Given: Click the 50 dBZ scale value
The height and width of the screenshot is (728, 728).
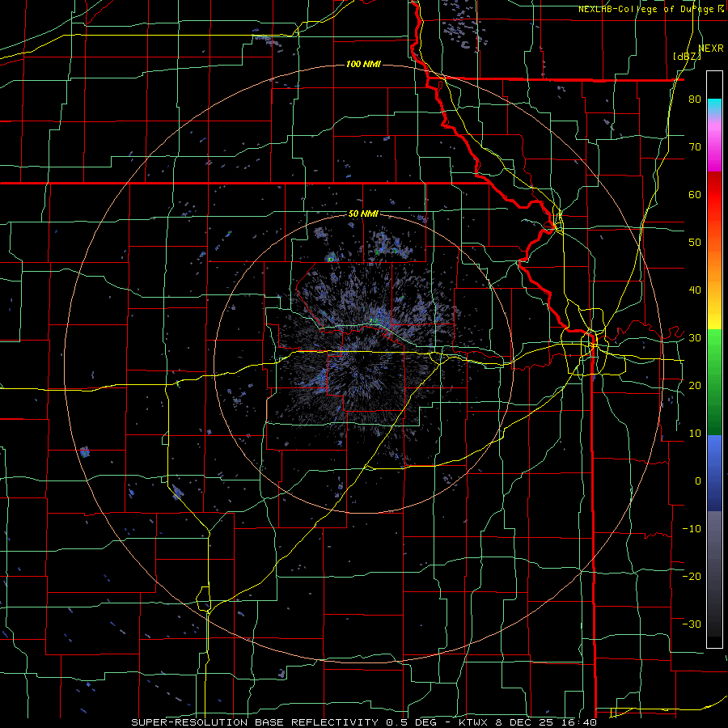Looking at the screenshot, I should coord(695,243).
